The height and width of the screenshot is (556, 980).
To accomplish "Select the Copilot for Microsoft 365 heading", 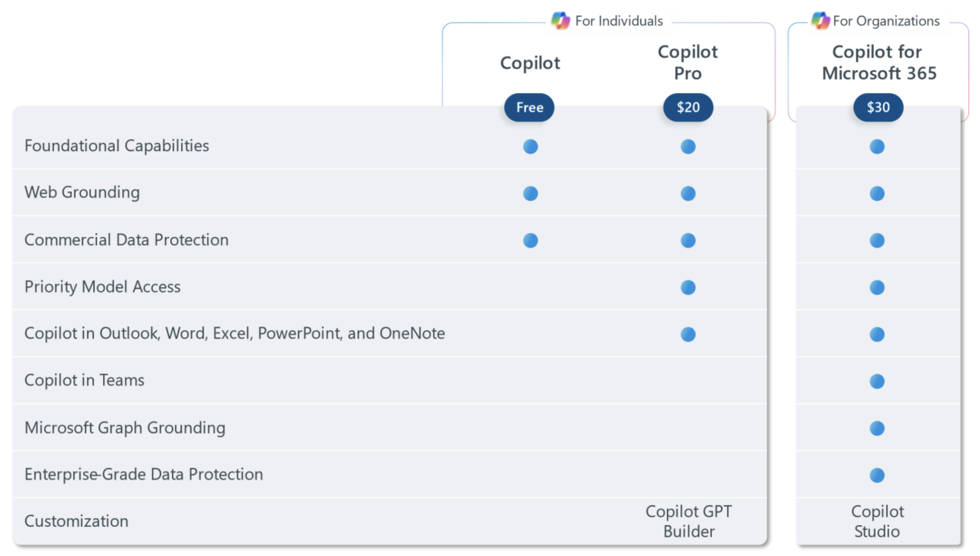I will [879, 62].
